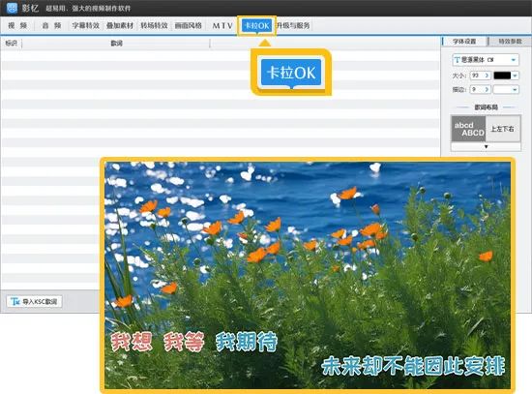Viewport: 532px width, 394px height.
Task: Click the stroke width stepper arrow
Action: pos(487,90)
